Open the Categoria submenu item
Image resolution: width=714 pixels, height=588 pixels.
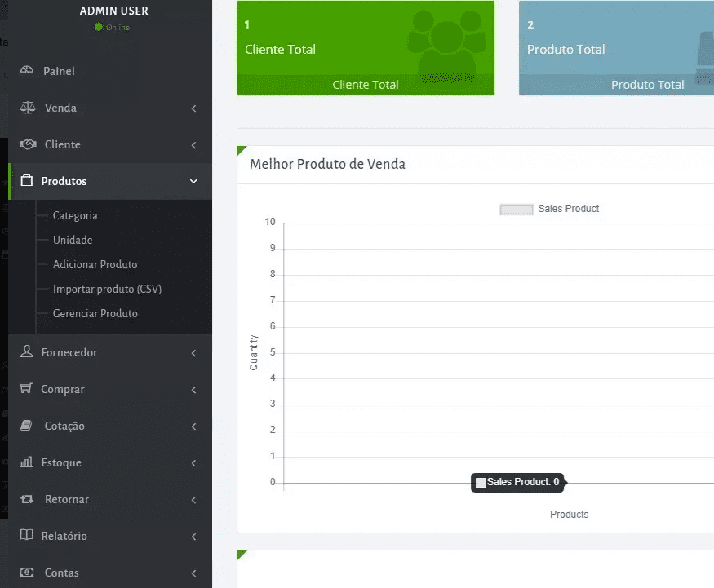point(75,216)
